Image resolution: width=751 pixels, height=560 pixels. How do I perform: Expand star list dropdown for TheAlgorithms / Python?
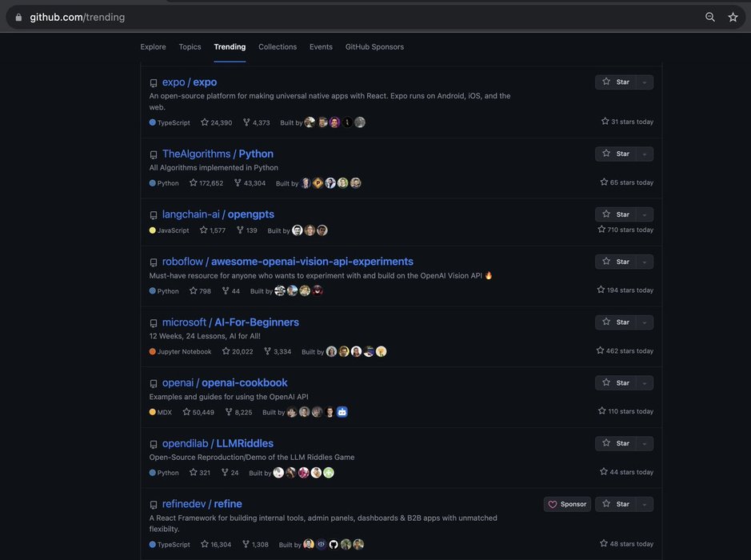click(x=645, y=154)
